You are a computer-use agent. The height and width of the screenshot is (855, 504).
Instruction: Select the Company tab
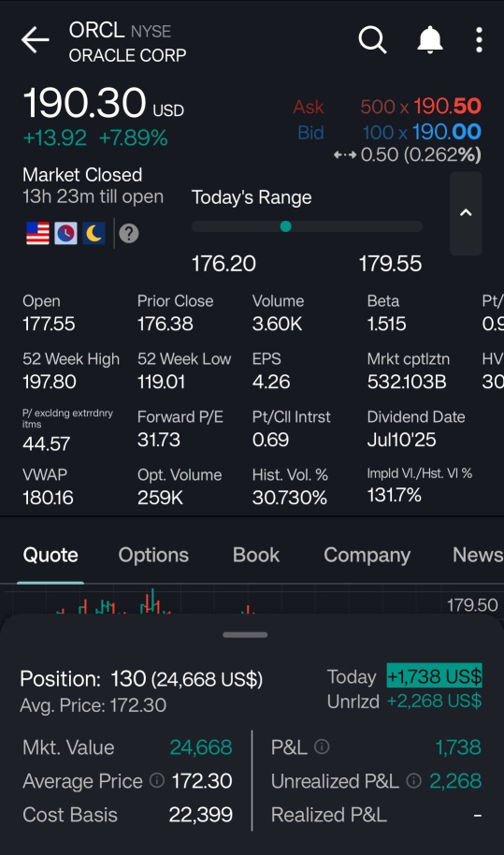(x=367, y=555)
